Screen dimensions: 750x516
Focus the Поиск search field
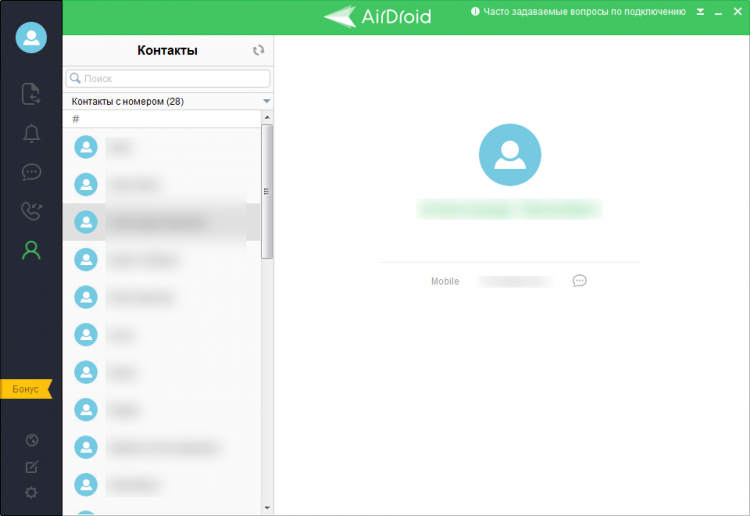coord(168,78)
